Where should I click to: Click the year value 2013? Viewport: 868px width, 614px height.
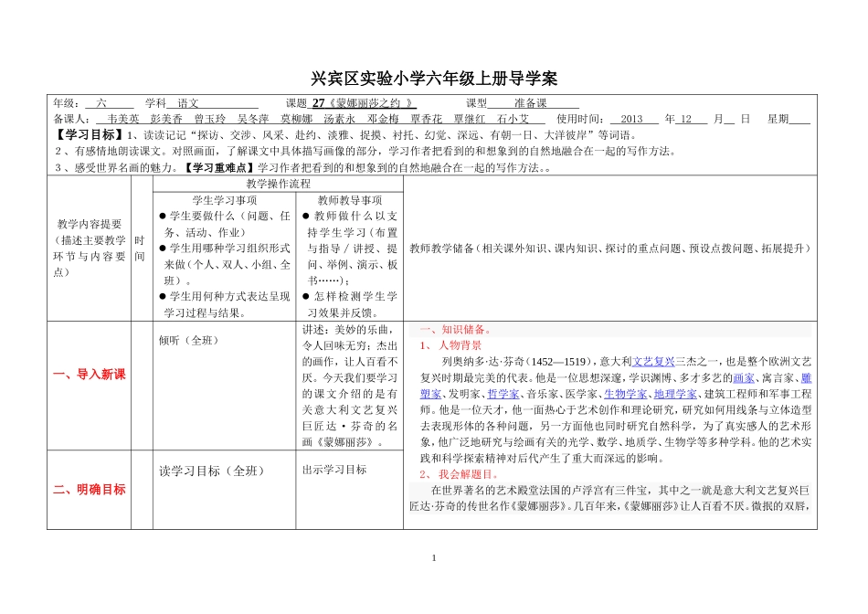click(631, 119)
